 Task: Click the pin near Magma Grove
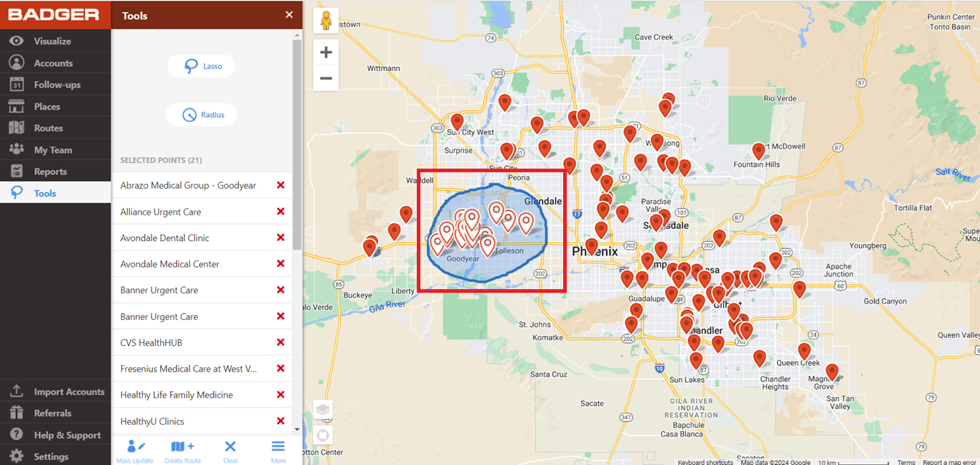(831, 372)
